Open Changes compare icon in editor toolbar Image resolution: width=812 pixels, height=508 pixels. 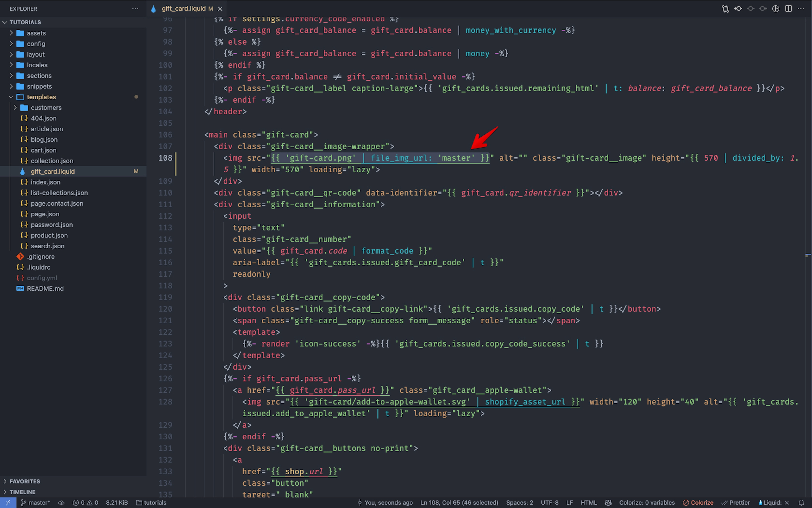coord(725,9)
